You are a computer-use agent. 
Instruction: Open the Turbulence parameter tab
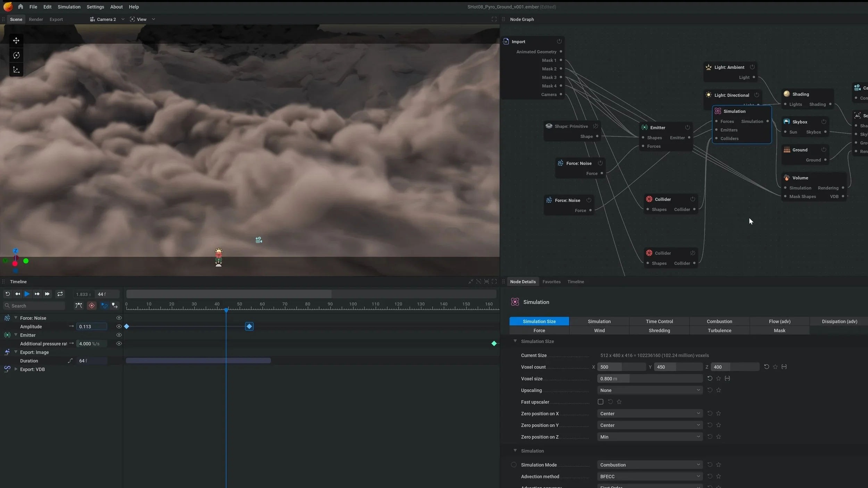point(719,330)
